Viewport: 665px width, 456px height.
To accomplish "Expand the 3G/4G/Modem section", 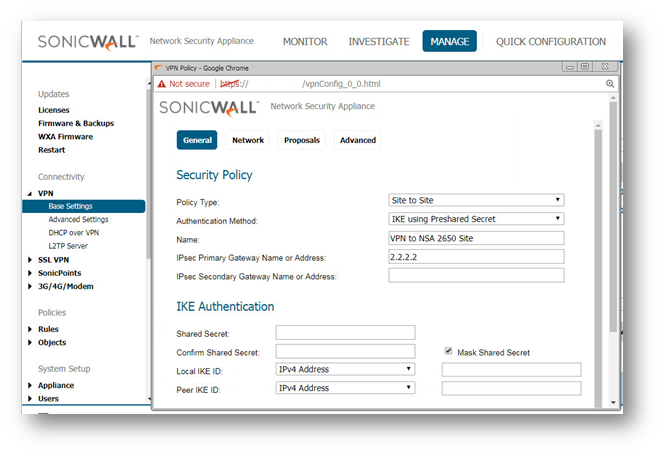I will 30,286.
